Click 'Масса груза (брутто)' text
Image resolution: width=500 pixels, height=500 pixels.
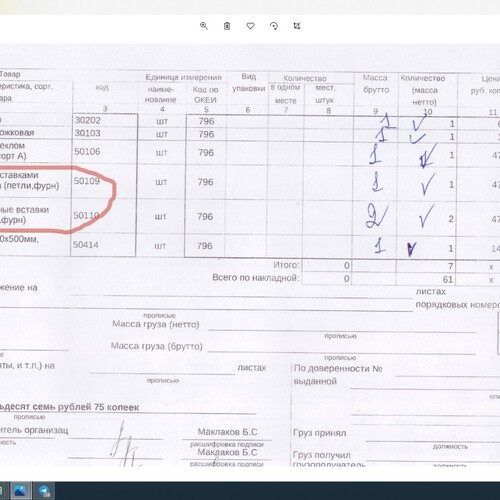click(x=157, y=346)
